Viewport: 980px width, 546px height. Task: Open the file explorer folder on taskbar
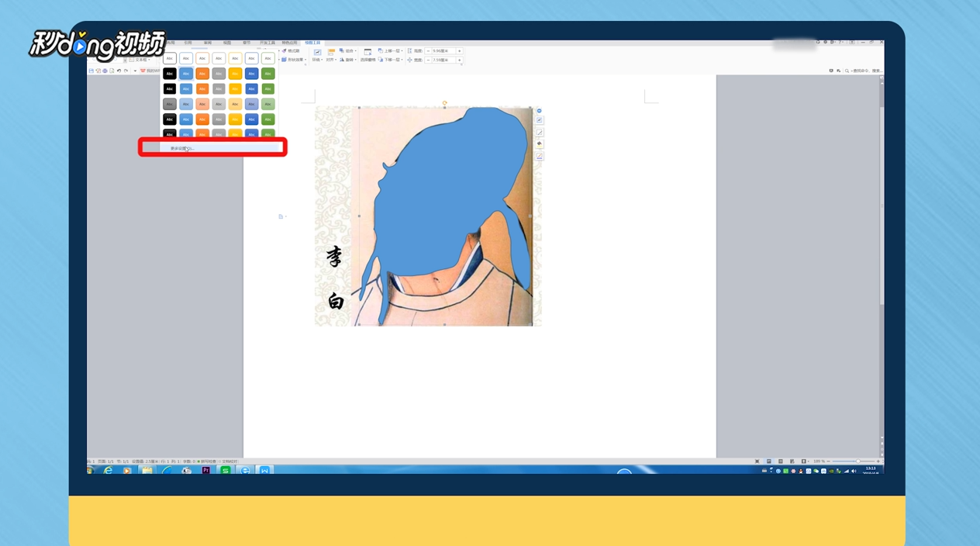147,470
